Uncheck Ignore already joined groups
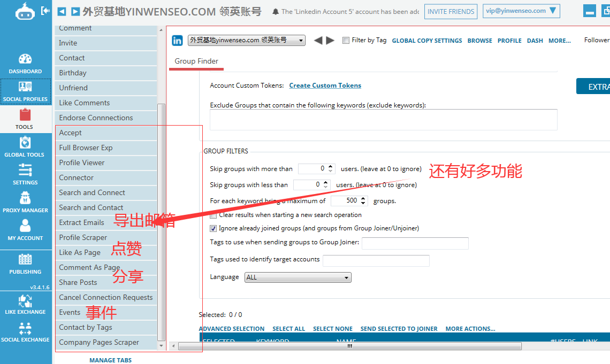Screen dimensions: 610x364 [213, 228]
